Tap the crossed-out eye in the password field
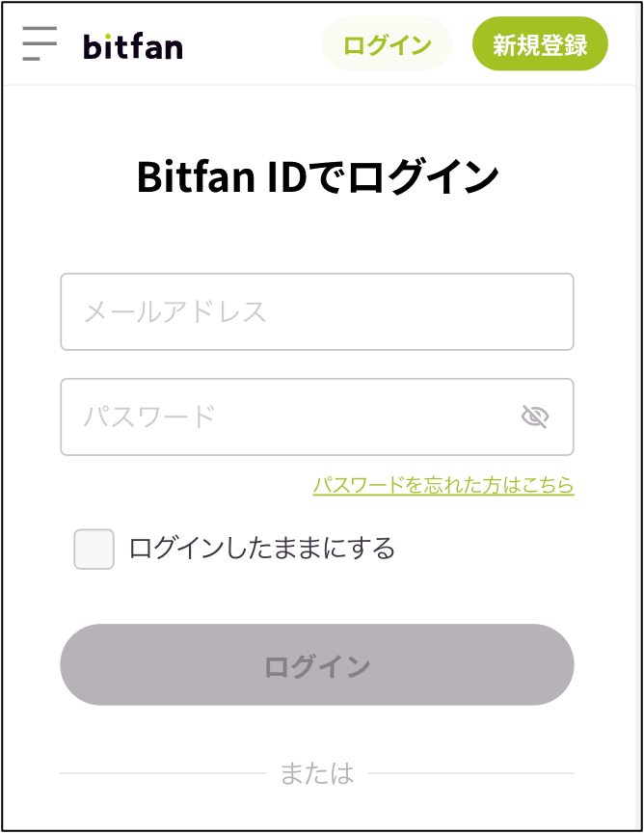Image resolution: width=644 pixels, height=833 pixels. (536, 416)
